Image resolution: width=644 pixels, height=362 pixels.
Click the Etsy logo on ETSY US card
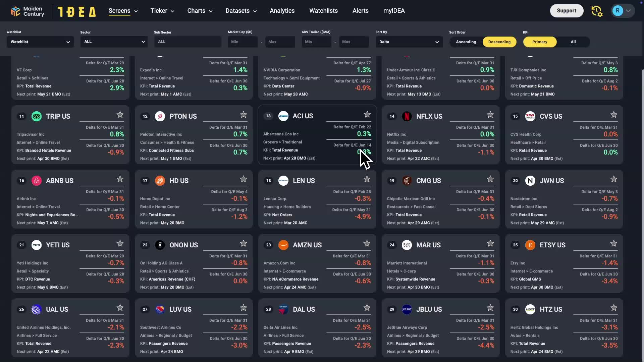[530, 245]
